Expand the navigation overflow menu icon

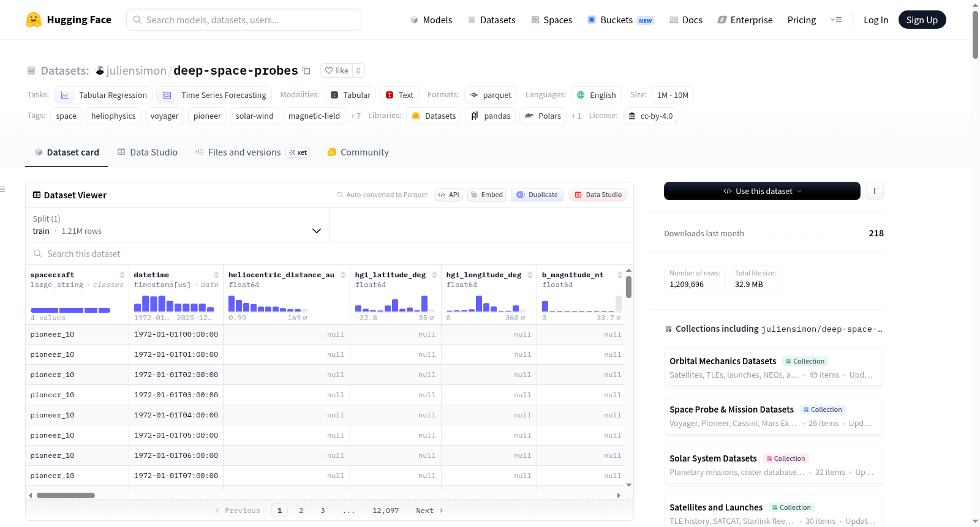(836, 20)
